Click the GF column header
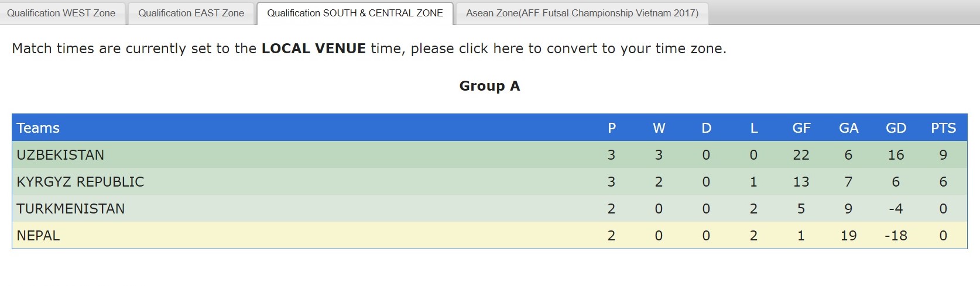The image size is (980, 286). 801,128
